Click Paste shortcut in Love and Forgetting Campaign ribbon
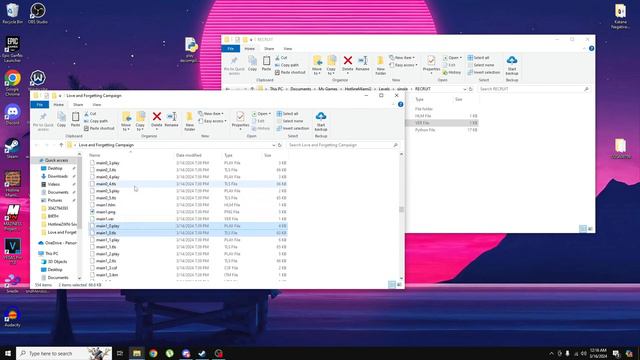 (x=99, y=128)
